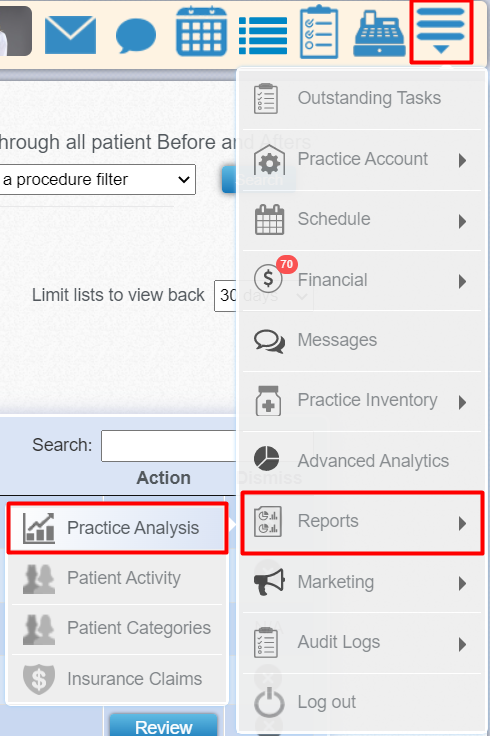Image resolution: width=490 pixels, height=736 pixels.
Task: Select Outstanding Tasks menu item
Action: tap(362, 99)
